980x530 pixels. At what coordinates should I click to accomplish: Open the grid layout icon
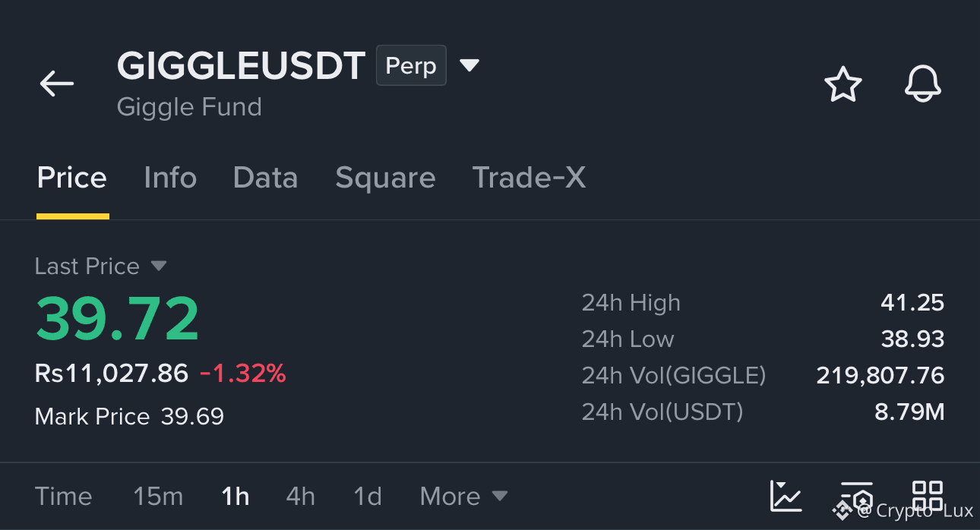click(928, 496)
